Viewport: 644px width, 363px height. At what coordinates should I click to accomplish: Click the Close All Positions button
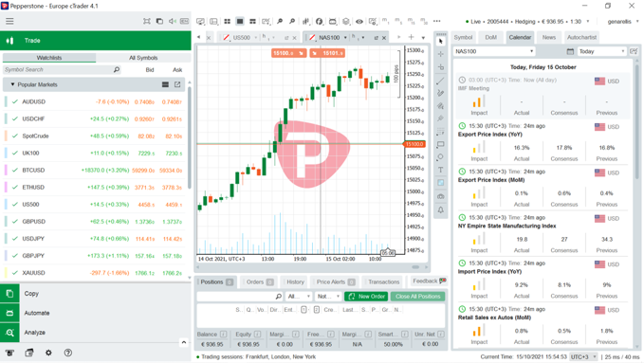coord(418,297)
